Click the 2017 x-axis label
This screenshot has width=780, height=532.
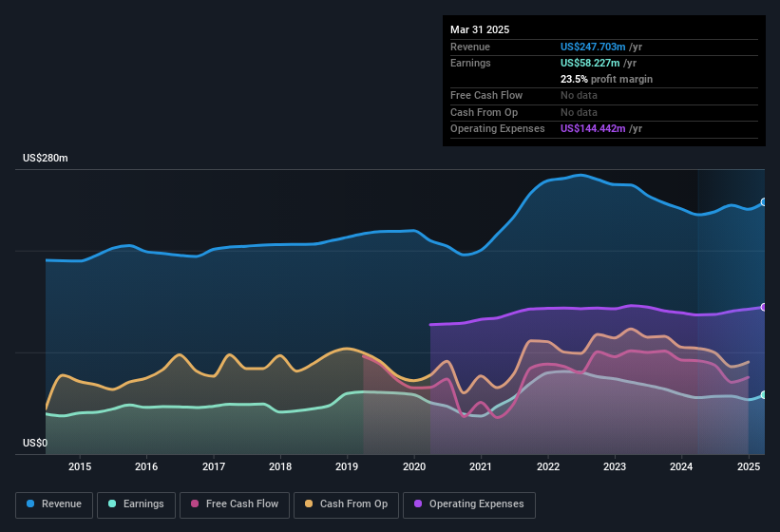(x=214, y=466)
